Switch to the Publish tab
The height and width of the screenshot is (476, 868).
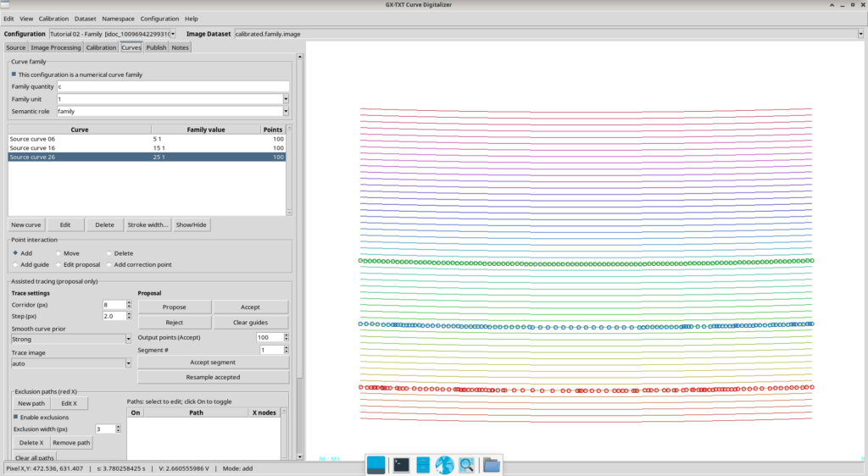click(x=156, y=47)
